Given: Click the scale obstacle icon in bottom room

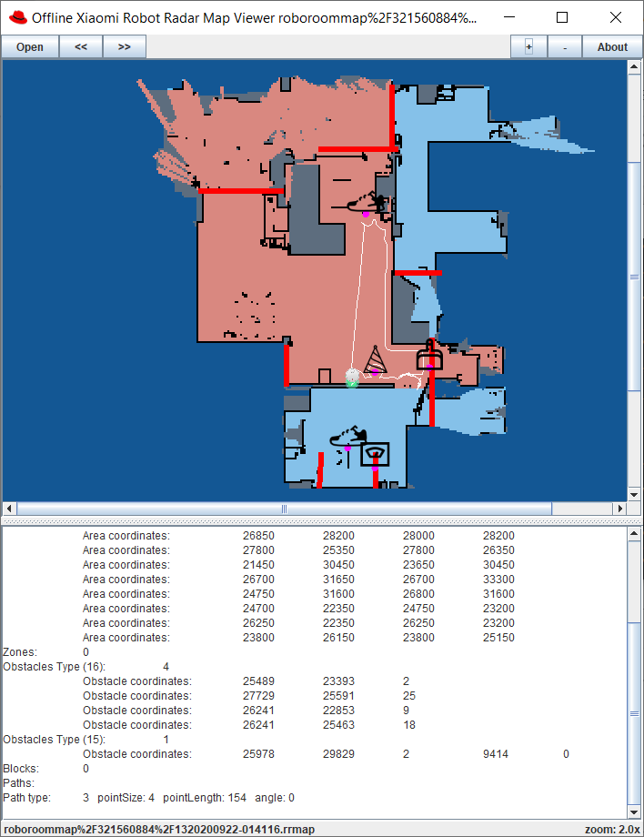Looking at the screenshot, I should pyautogui.click(x=375, y=455).
